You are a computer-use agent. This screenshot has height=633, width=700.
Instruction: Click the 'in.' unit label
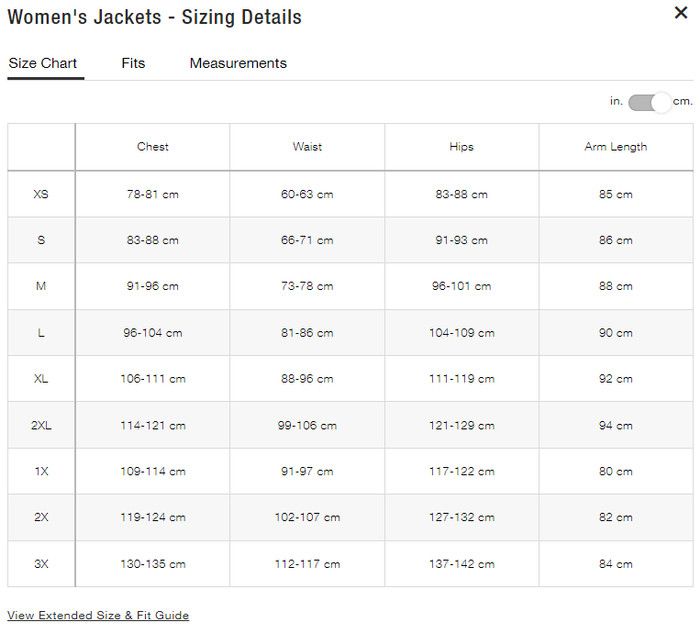pyautogui.click(x=616, y=101)
